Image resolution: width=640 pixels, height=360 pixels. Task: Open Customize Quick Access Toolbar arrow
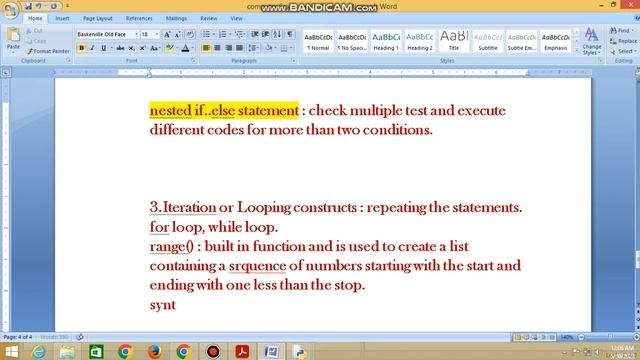(x=67, y=6)
